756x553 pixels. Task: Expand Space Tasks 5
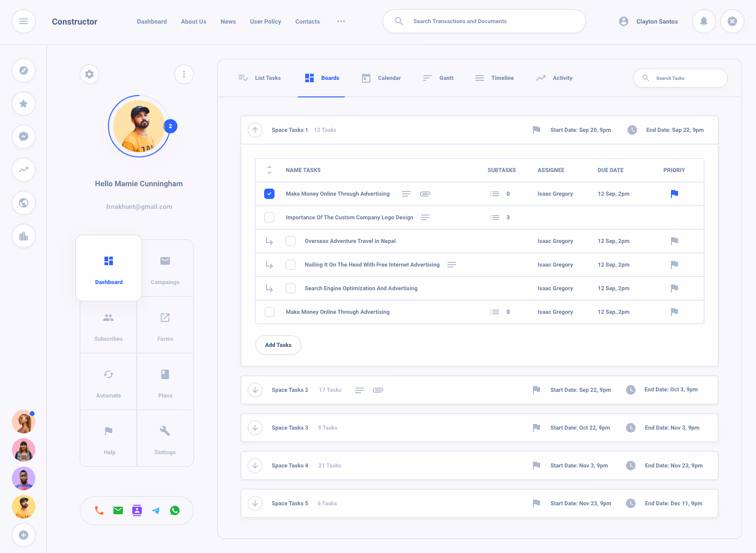(x=255, y=503)
